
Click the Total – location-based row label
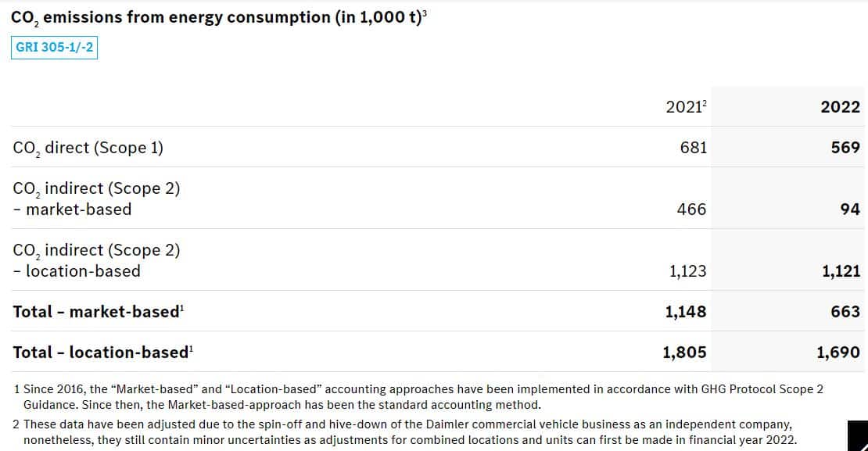pyautogui.click(x=103, y=352)
